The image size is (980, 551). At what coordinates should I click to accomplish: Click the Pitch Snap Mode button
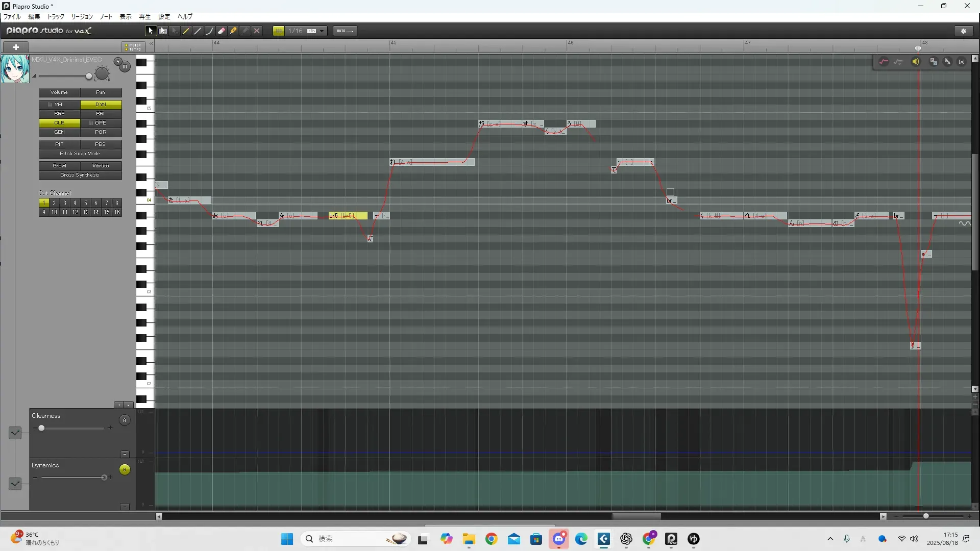tap(80, 154)
